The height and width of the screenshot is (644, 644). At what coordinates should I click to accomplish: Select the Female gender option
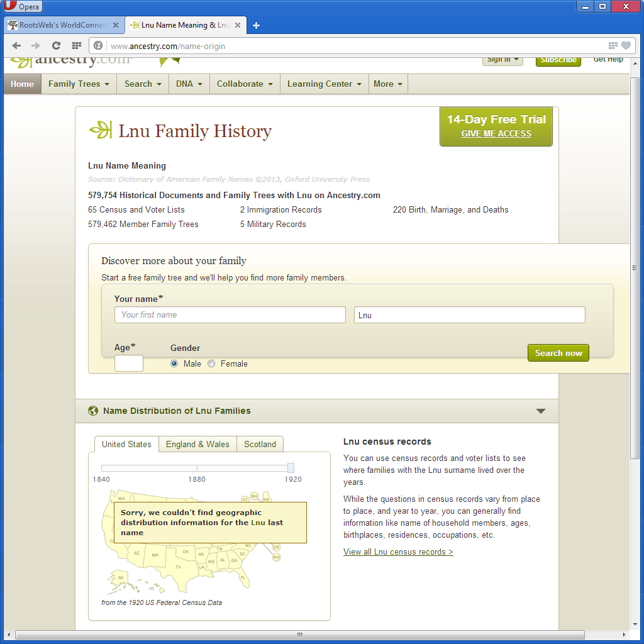click(x=211, y=364)
